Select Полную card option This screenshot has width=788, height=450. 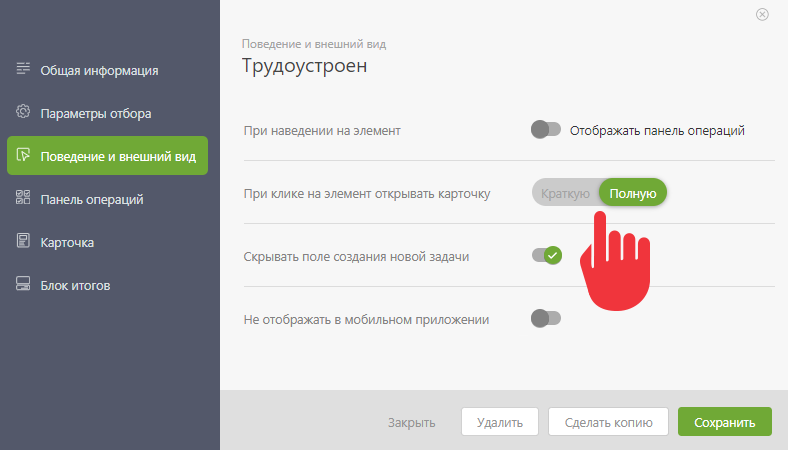(x=633, y=193)
